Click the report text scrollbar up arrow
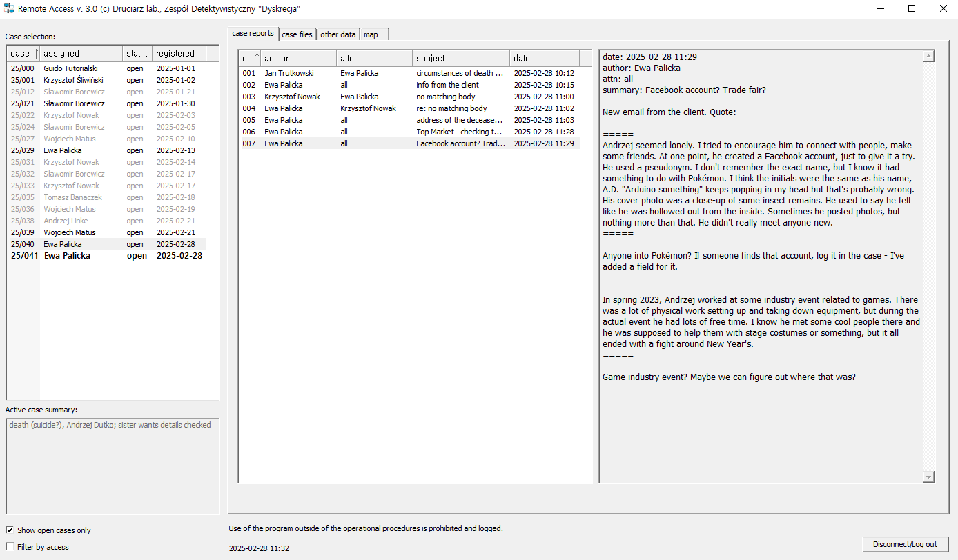 pos(928,57)
